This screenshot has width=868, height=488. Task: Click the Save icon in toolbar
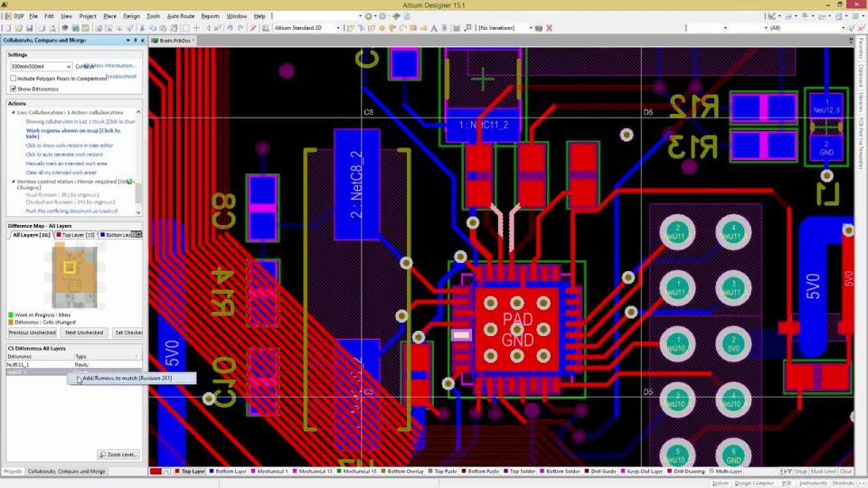[x=29, y=28]
